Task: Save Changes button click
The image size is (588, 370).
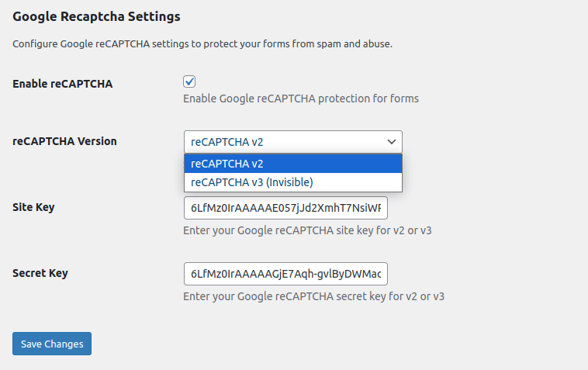Action: [52, 344]
